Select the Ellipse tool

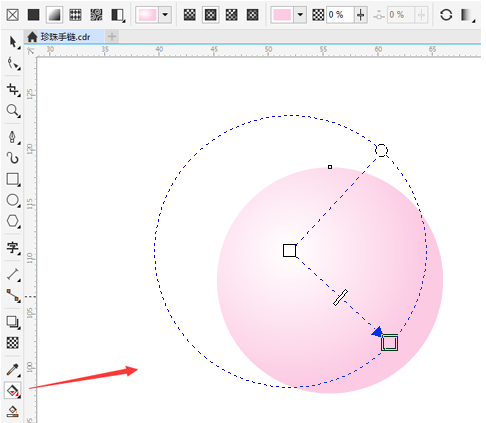click(x=13, y=200)
